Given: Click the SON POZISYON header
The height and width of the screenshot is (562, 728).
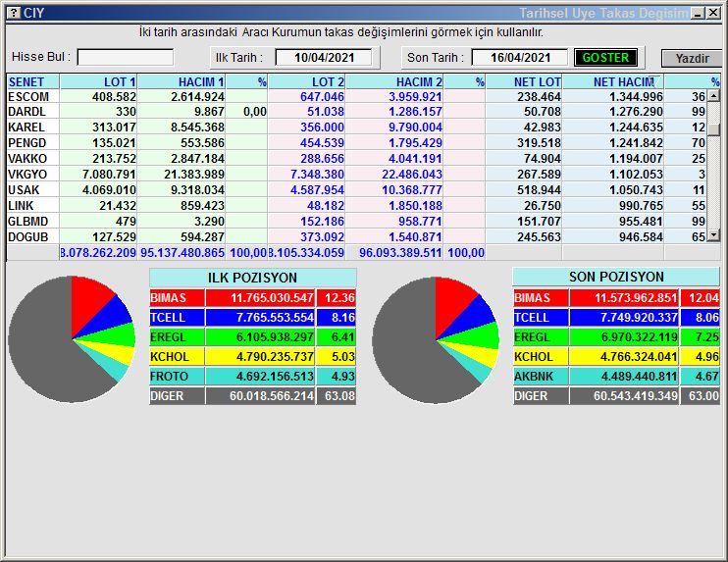Looking at the screenshot, I should click(616, 277).
